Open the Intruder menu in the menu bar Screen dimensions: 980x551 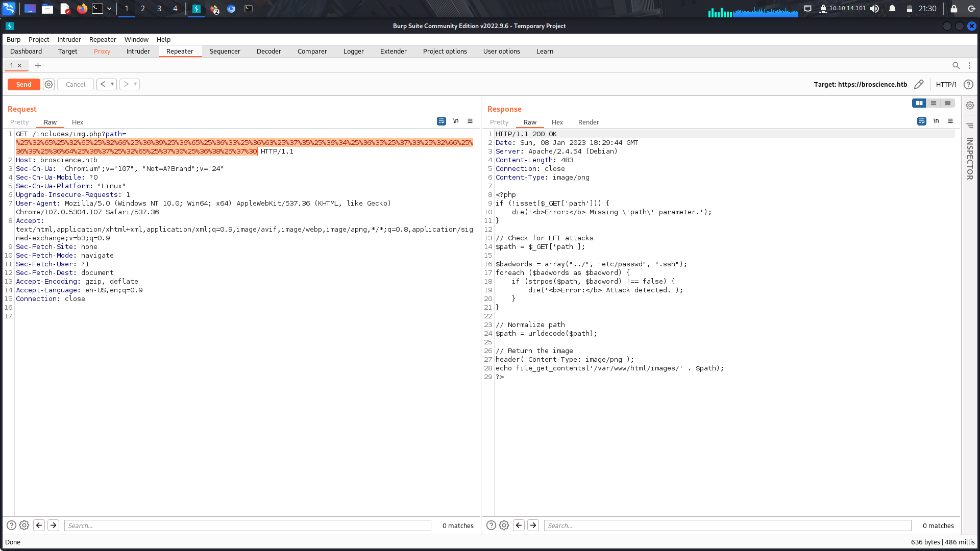(69, 39)
